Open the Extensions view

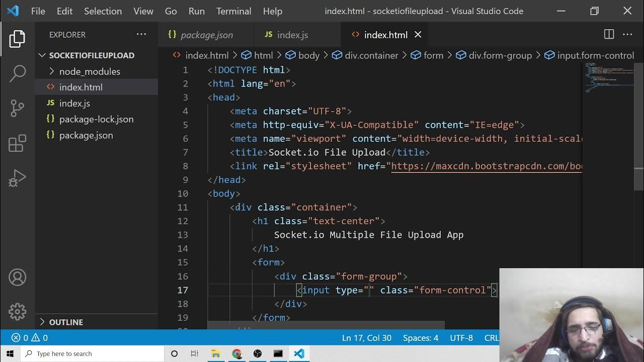tap(17, 143)
